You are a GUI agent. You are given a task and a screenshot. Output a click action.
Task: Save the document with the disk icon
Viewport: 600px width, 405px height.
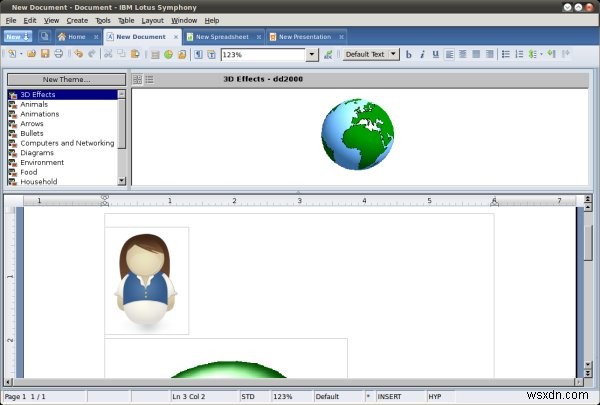click(x=45, y=54)
